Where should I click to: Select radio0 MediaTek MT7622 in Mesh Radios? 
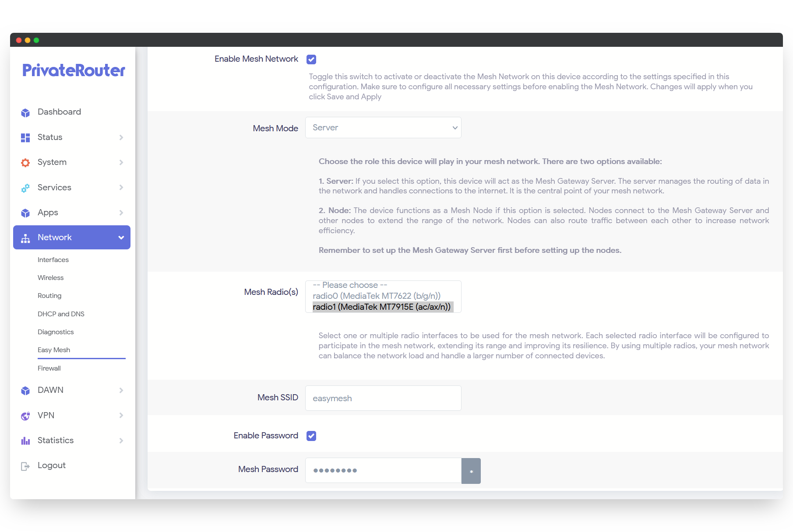pos(377,296)
